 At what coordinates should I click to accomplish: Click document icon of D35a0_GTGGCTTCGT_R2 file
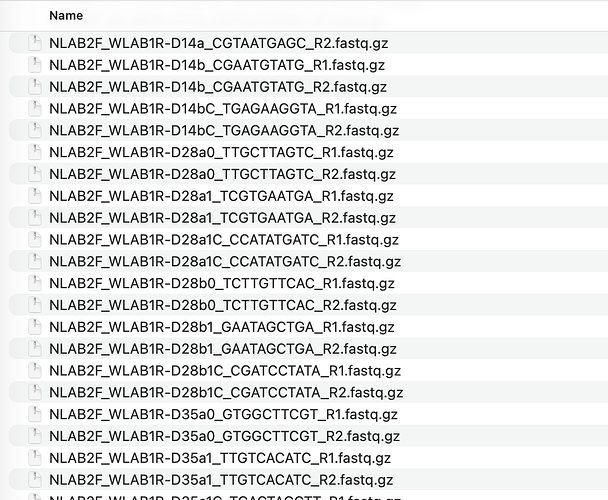pyautogui.click(x=35, y=436)
